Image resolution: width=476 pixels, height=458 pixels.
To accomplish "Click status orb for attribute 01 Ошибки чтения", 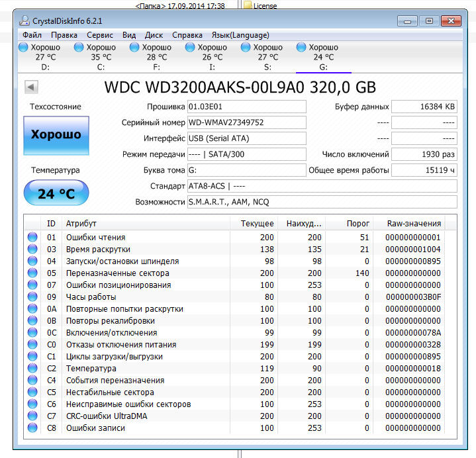I will pyautogui.click(x=32, y=237).
